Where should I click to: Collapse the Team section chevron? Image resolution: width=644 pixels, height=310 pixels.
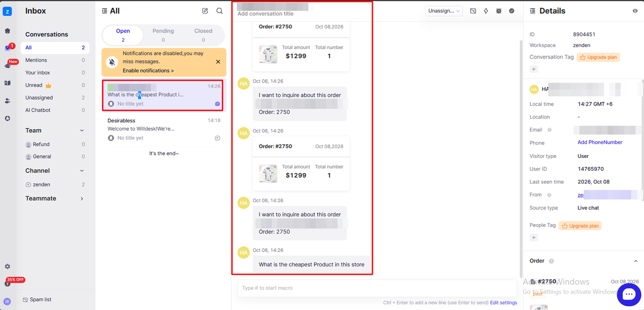point(82,131)
